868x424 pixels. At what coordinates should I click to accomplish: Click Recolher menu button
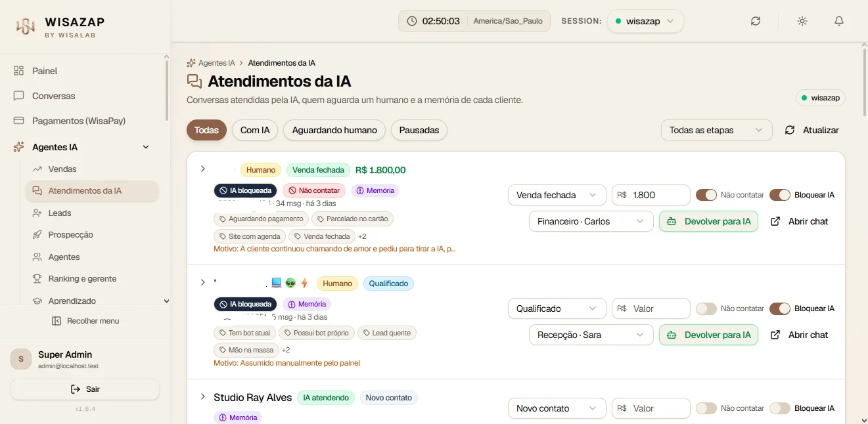pyautogui.click(x=85, y=321)
